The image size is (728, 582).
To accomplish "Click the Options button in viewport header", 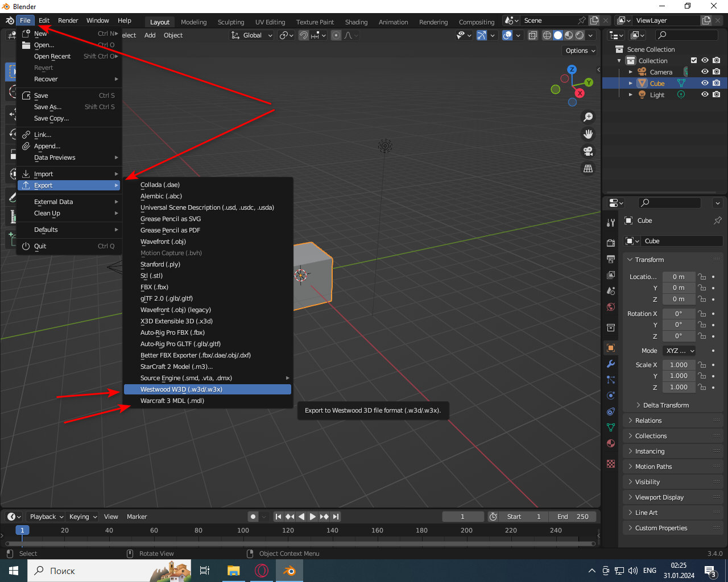I will click(580, 51).
